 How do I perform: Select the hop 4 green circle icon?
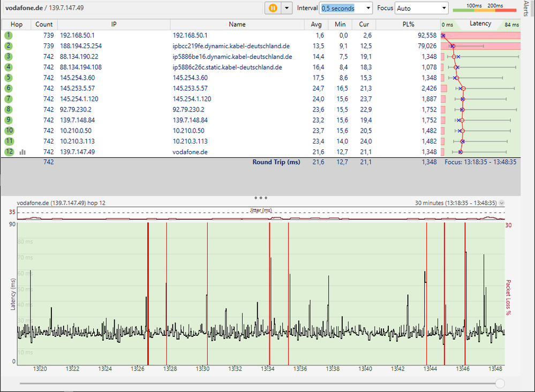point(9,67)
